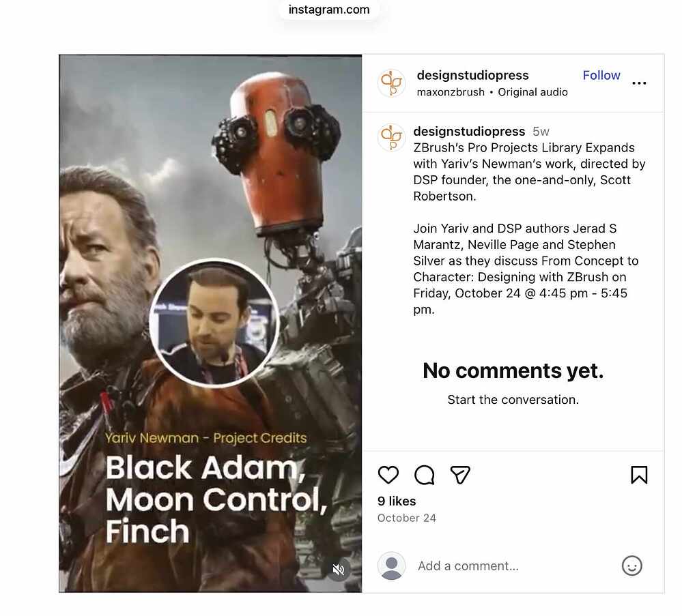The width and height of the screenshot is (682, 616).
Task: Like the post with the heart icon
Action: pos(388,474)
